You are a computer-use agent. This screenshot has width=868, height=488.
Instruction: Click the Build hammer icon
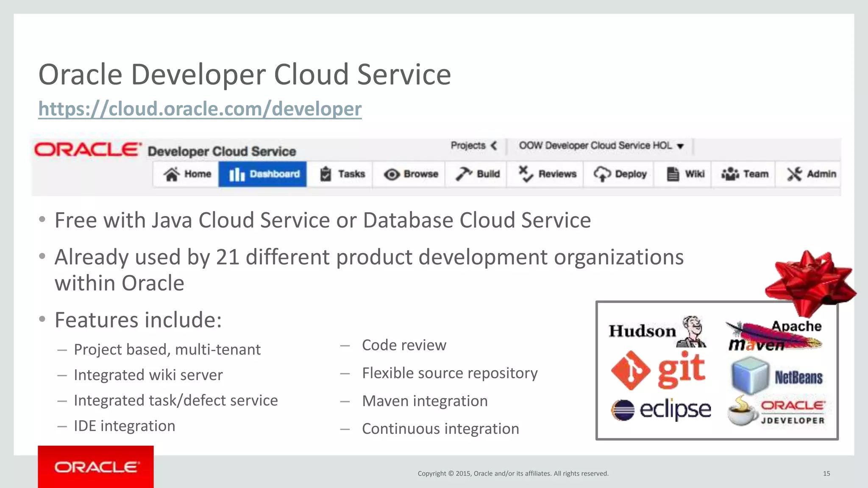pos(464,174)
